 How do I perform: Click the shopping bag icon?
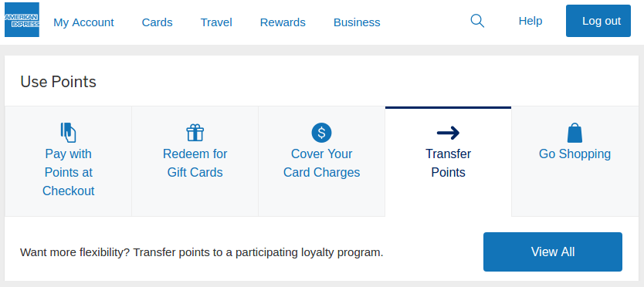575,133
